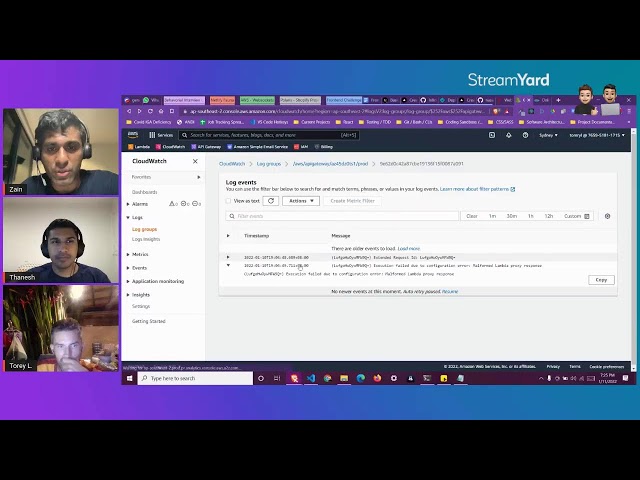Expand the Favorites section arrow
The image size is (640, 480).
[x=199, y=177]
